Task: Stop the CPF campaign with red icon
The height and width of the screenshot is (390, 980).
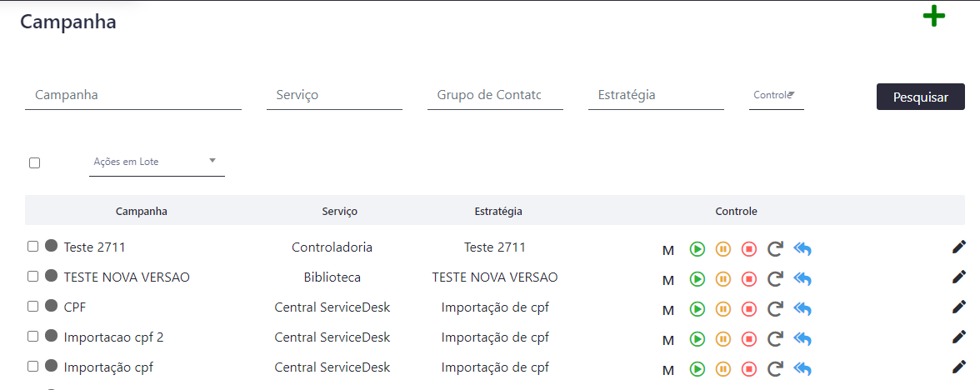Action: click(748, 308)
